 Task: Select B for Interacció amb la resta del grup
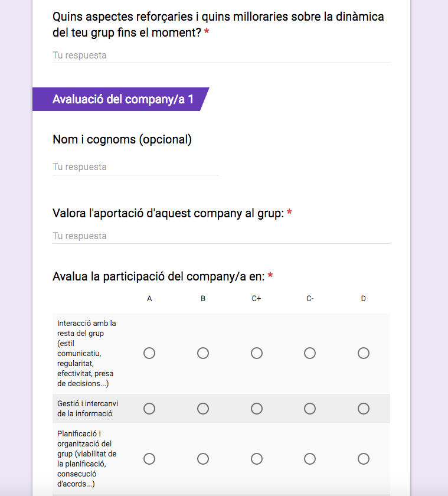[x=203, y=353]
